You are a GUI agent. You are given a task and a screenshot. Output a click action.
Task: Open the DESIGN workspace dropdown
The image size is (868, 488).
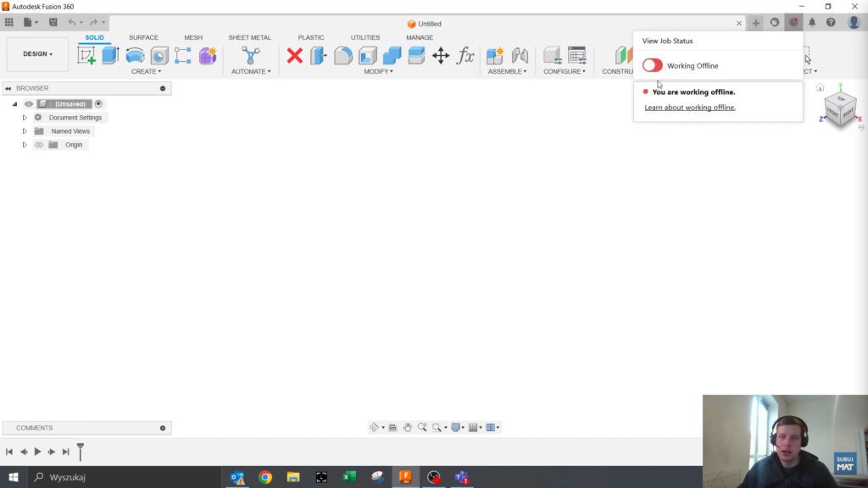[37, 54]
